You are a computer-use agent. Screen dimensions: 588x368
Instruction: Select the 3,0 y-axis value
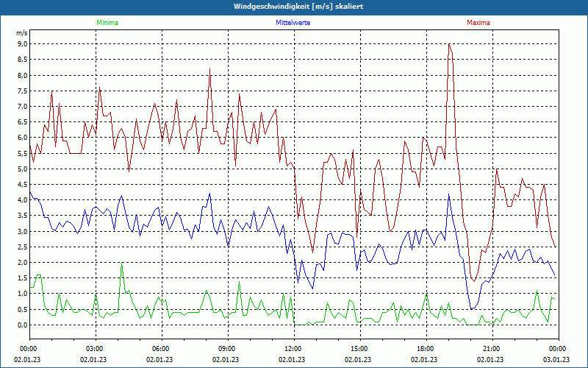23,231
